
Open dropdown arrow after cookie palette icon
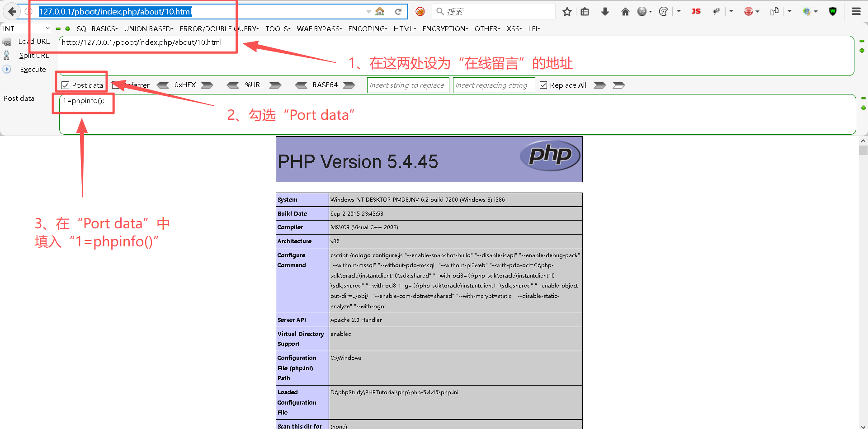[x=679, y=11]
